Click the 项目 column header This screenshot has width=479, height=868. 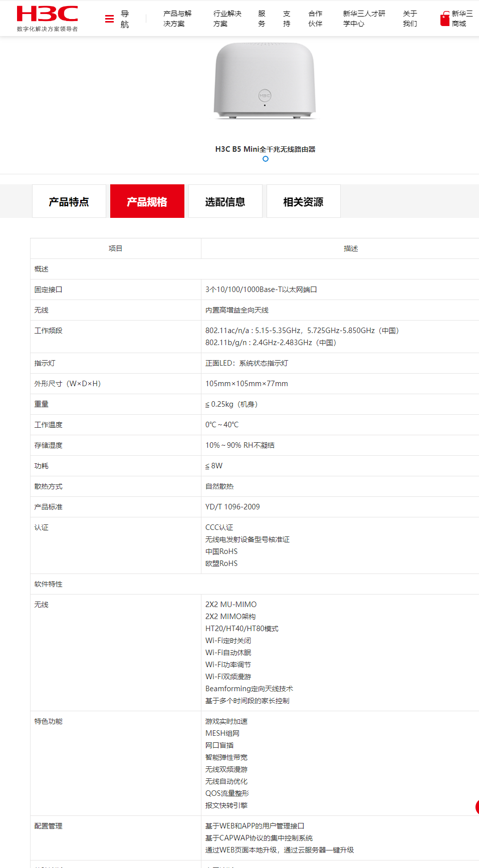point(116,248)
